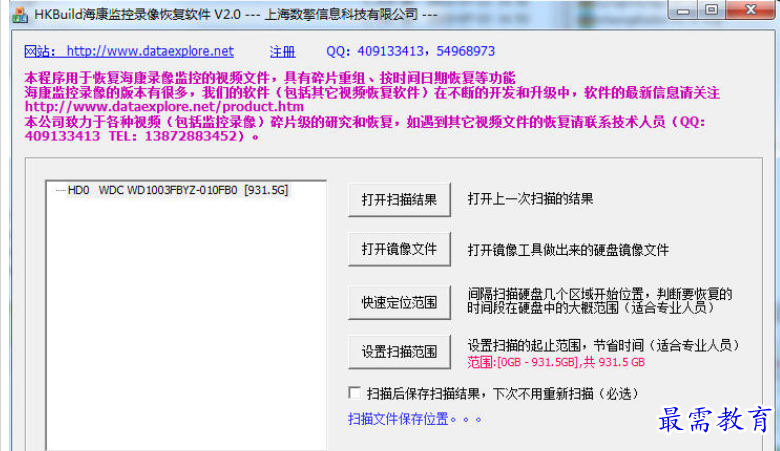
Task: Minimize the HKBuild window
Action: pos(683,10)
